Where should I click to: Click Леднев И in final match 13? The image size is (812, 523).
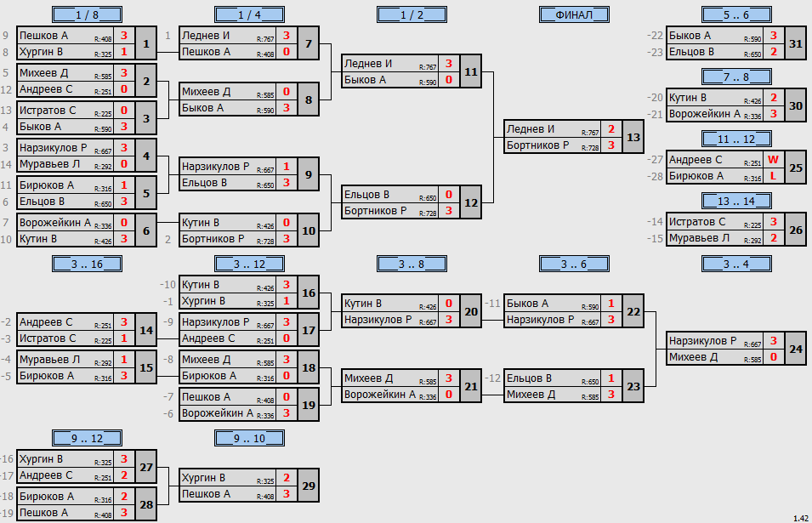[x=531, y=129]
